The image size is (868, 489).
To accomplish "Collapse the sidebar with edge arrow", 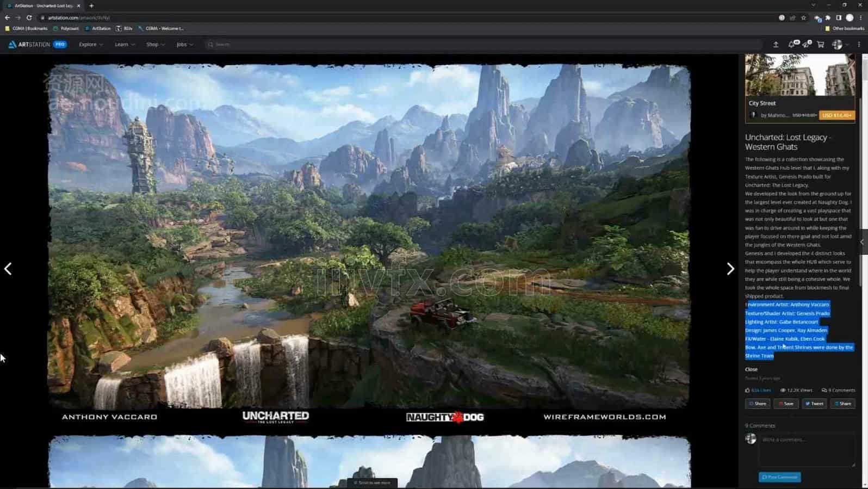I will [x=862, y=242].
